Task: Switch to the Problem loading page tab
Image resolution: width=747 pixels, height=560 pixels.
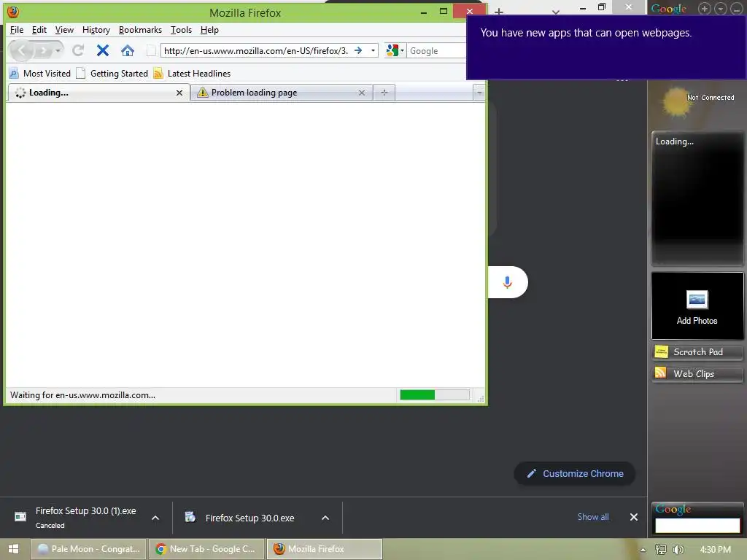Action: [281, 93]
